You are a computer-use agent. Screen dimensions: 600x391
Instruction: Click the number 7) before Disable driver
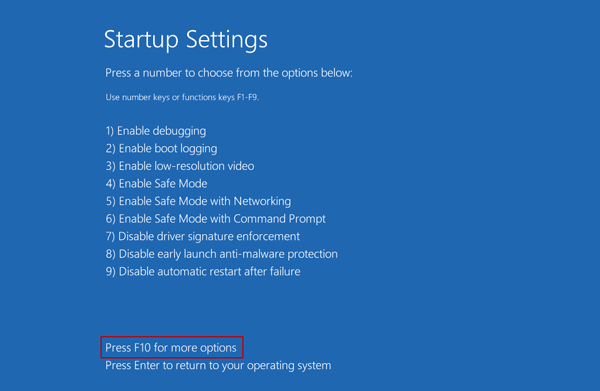(x=110, y=237)
